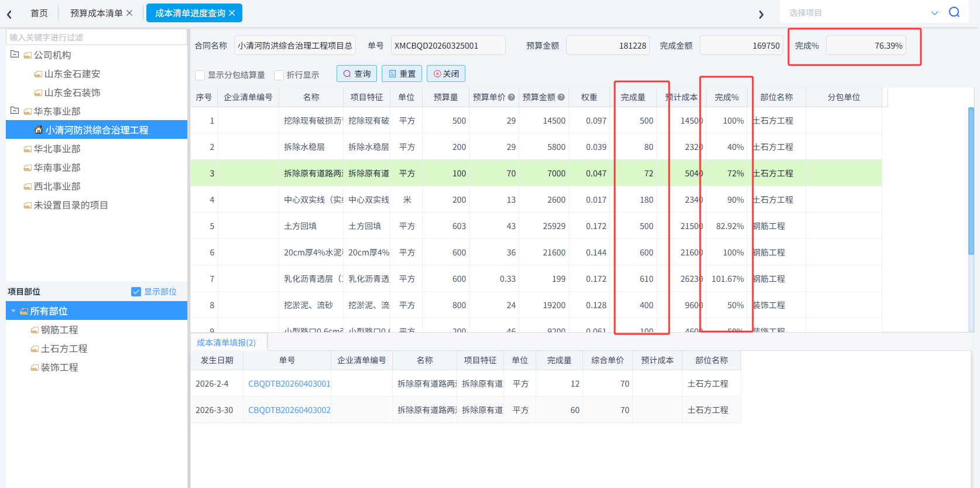
Task: Click the 合同名称 input field
Action: [x=295, y=45]
